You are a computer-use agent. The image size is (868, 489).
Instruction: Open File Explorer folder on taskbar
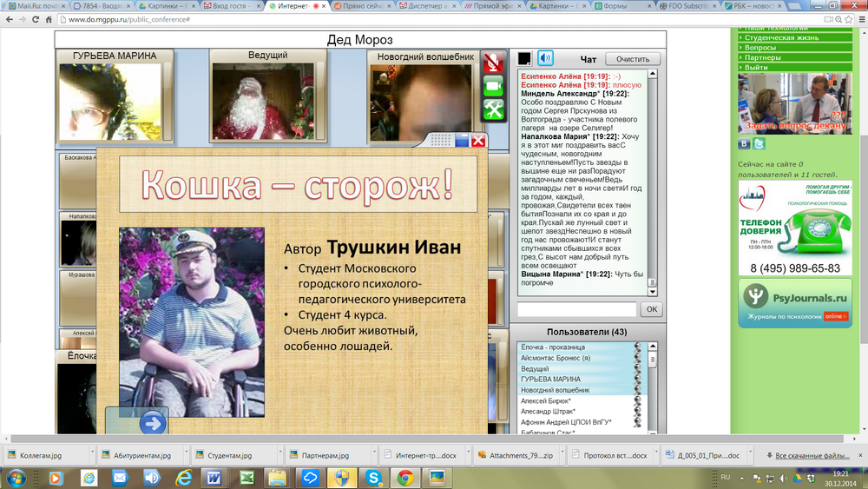click(278, 478)
